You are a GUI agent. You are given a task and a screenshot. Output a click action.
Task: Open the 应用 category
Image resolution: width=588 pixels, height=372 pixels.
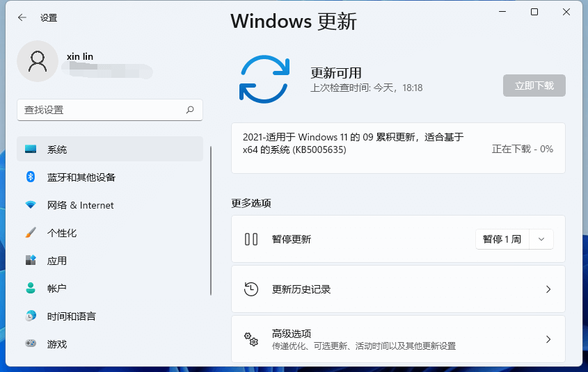[110, 260]
